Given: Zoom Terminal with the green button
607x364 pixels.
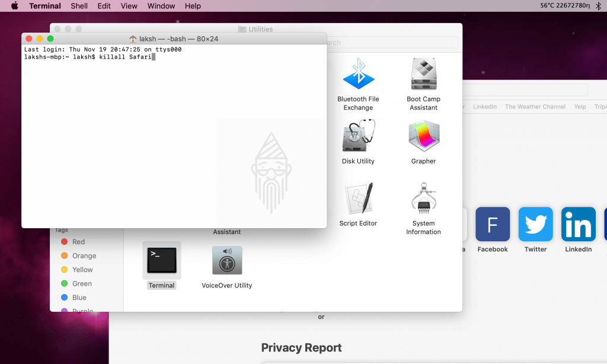Looking at the screenshot, I should tap(50, 39).
